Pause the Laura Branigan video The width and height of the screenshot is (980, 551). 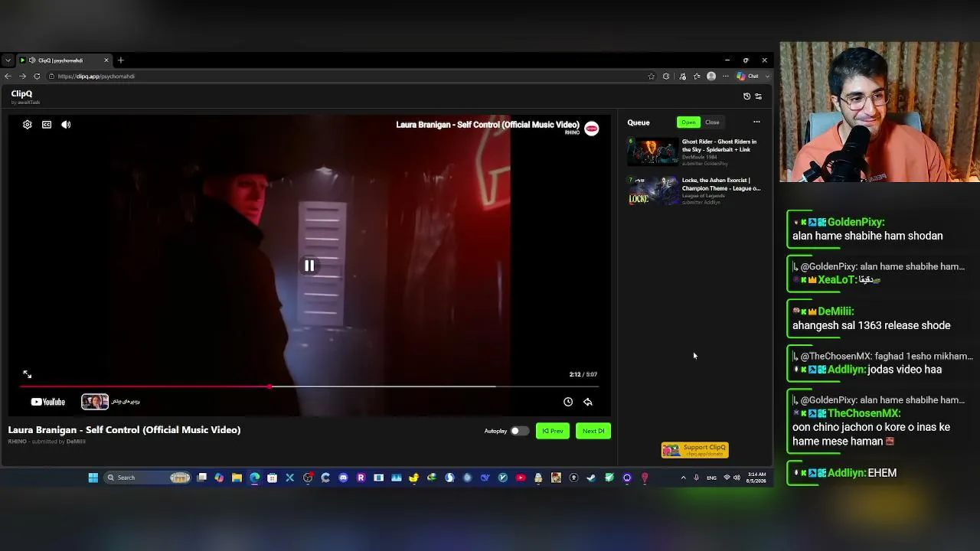coord(309,266)
